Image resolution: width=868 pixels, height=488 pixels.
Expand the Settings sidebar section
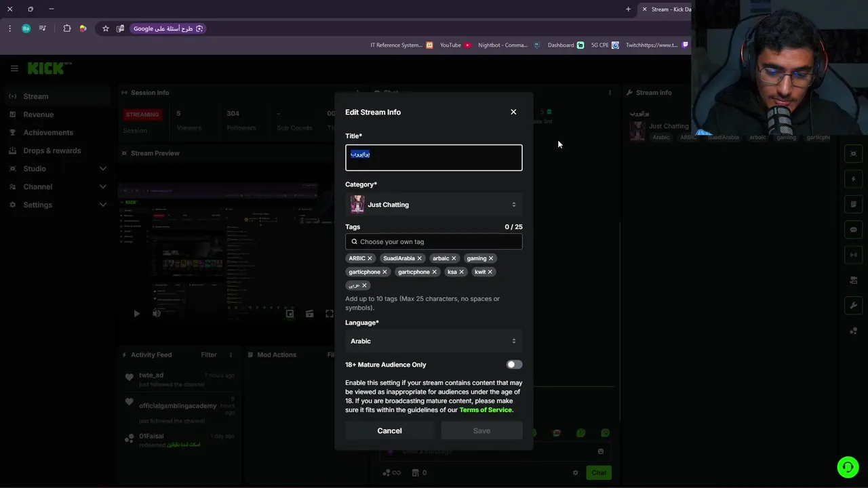coord(58,205)
